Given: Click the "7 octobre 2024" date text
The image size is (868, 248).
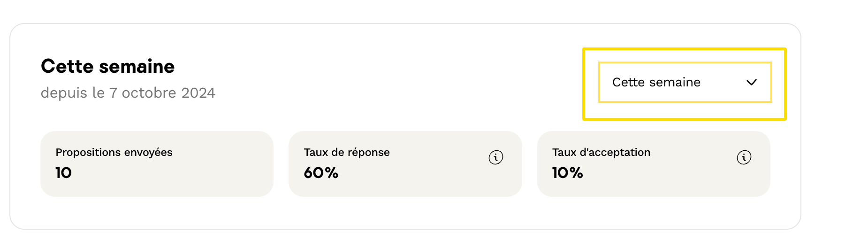Looking at the screenshot, I should [x=162, y=93].
